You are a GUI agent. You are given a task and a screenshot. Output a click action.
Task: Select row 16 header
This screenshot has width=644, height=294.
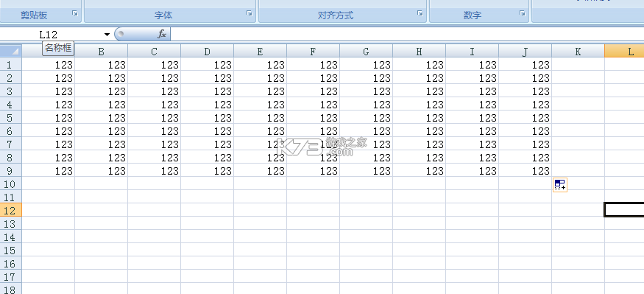(x=11, y=264)
